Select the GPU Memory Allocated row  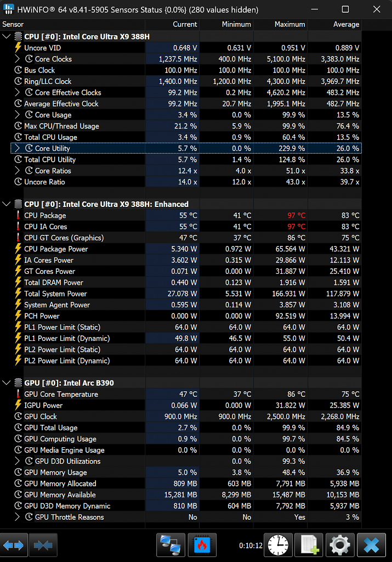pyautogui.click(x=186, y=484)
